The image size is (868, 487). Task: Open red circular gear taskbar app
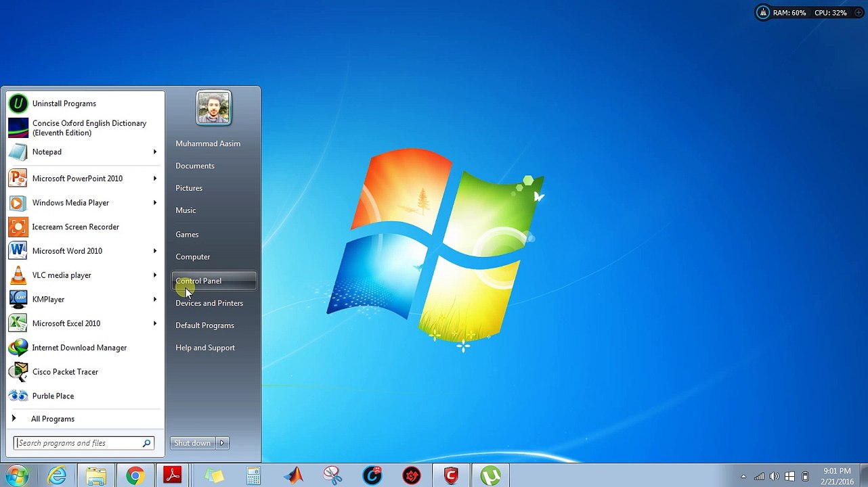(x=412, y=476)
